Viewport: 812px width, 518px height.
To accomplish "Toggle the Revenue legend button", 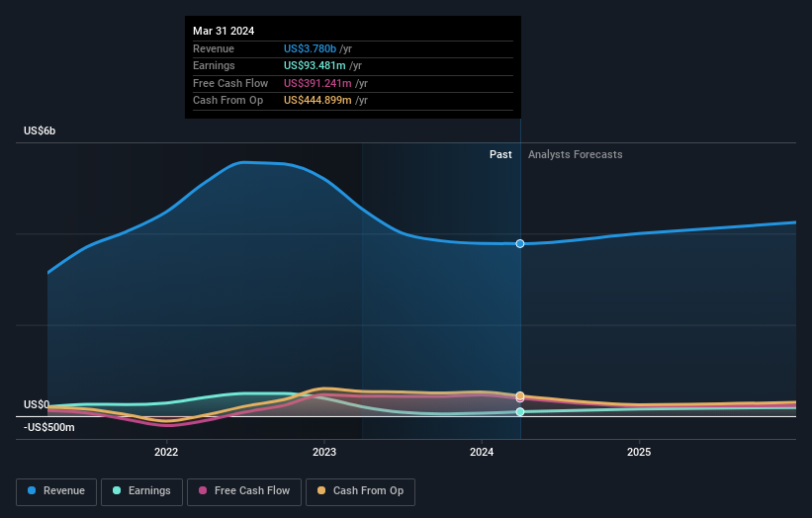I will 56,491.
